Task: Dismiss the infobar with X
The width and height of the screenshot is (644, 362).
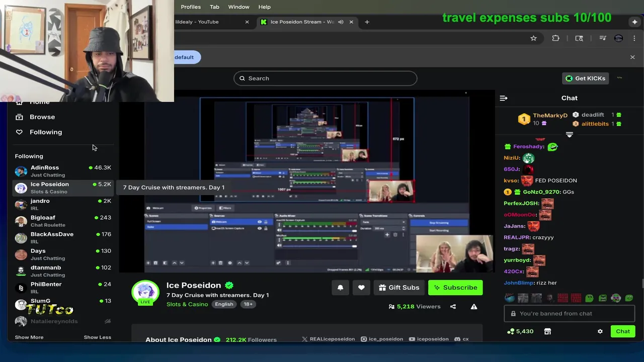Action: pos(632,57)
